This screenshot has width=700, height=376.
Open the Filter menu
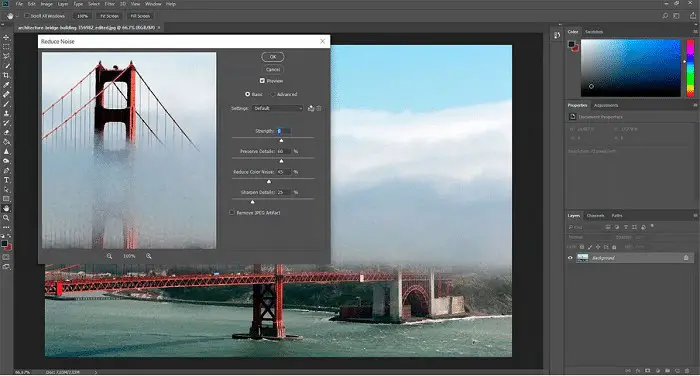pos(110,4)
